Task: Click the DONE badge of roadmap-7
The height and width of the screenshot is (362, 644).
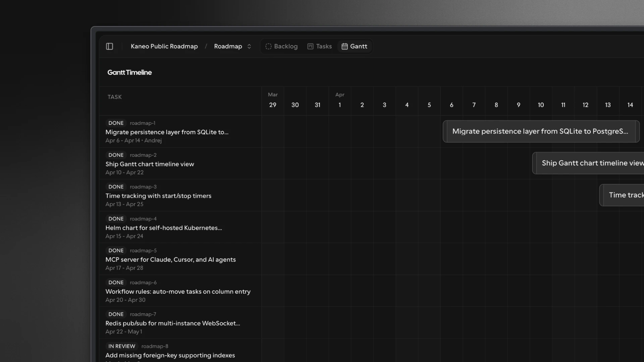Action: [x=116, y=314]
